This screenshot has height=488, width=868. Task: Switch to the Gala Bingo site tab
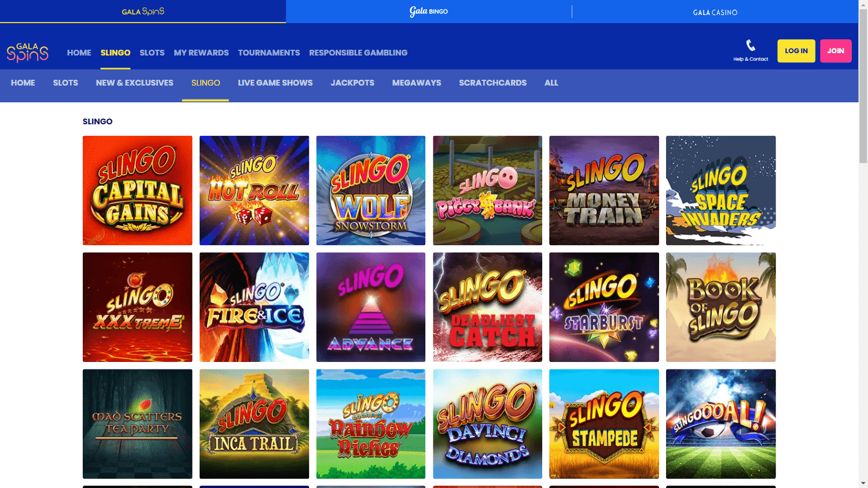pos(429,12)
